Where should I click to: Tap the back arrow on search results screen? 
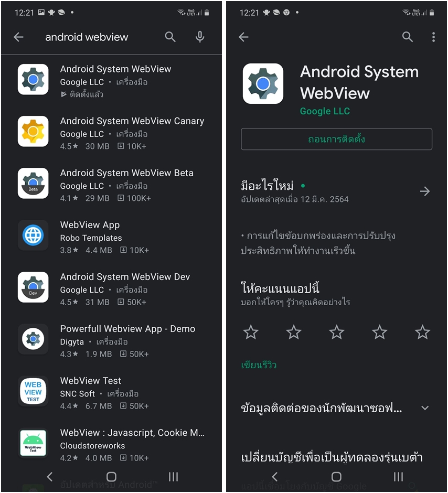18,37
